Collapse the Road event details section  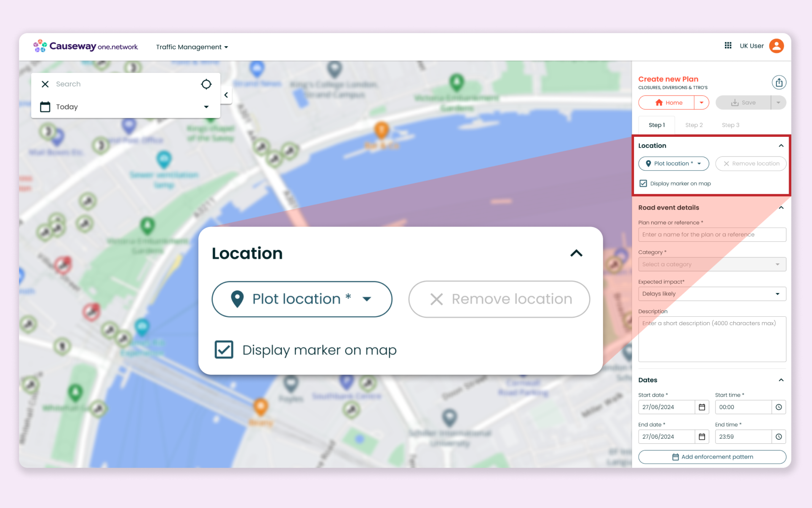click(x=781, y=208)
